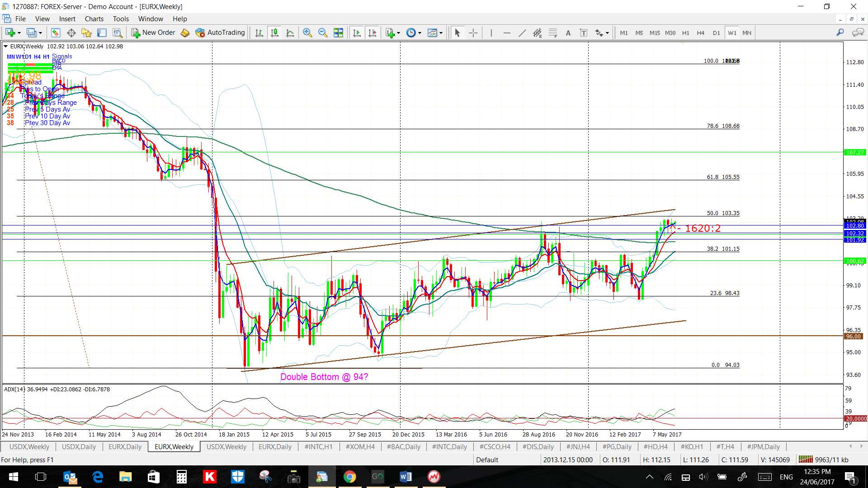Toggle AutoTrading on
This screenshot has width=868, height=488.
pyautogui.click(x=220, y=33)
